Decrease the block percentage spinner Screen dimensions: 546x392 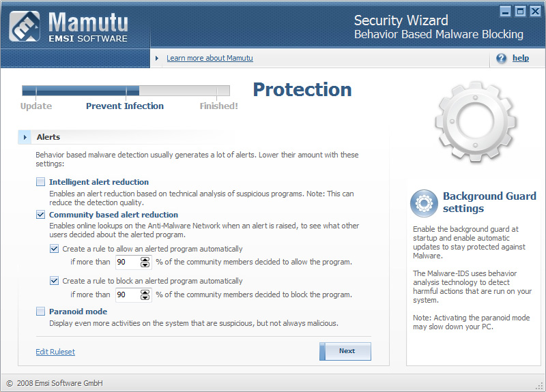pyautogui.click(x=145, y=298)
